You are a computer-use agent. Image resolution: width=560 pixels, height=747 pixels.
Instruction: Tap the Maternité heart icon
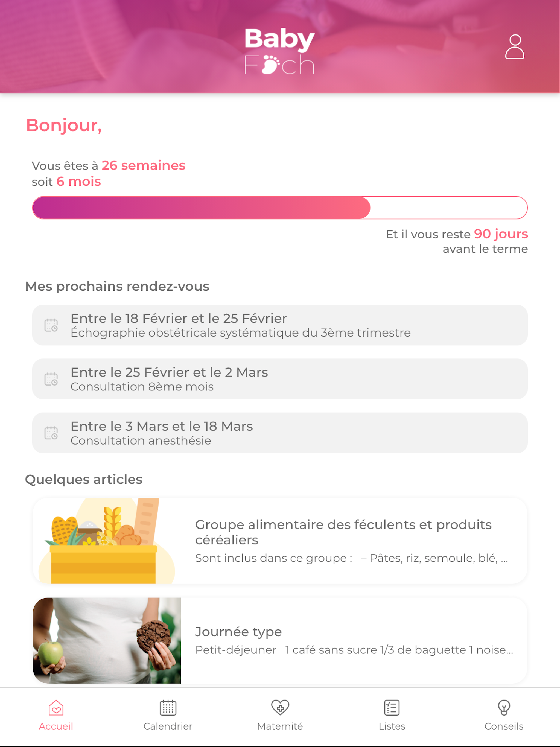coord(280,707)
